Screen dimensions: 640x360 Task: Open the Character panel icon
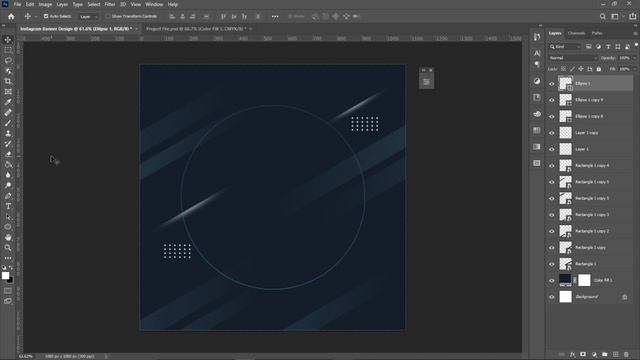coord(537,53)
